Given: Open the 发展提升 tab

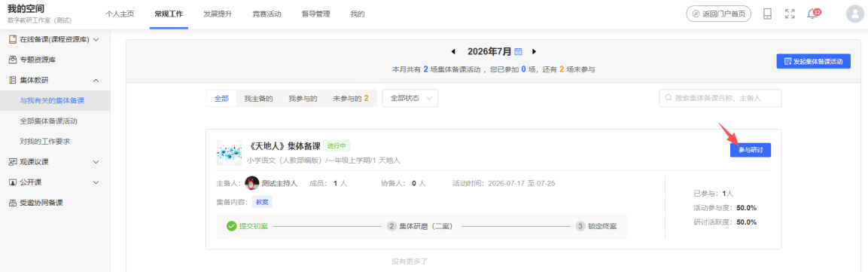Looking at the screenshot, I should pos(218,14).
